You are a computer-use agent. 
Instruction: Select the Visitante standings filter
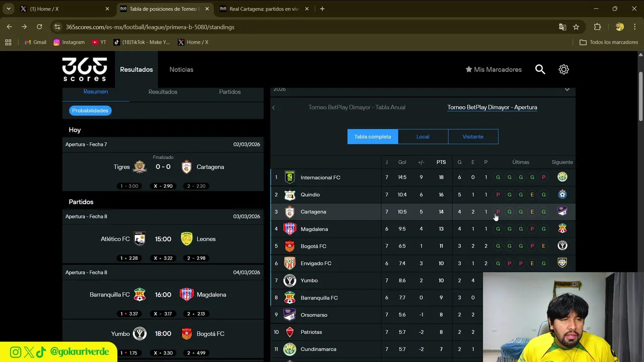click(x=473, y=137)
